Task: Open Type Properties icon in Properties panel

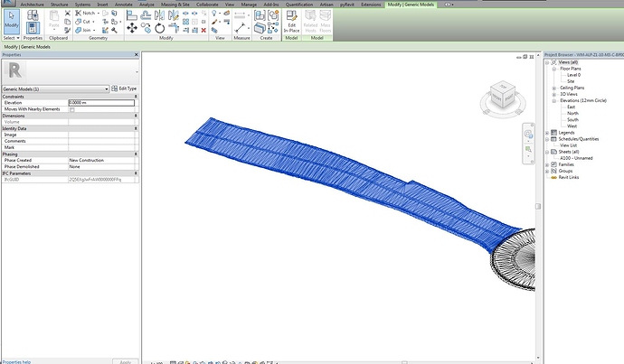Action: pos(33,15)
